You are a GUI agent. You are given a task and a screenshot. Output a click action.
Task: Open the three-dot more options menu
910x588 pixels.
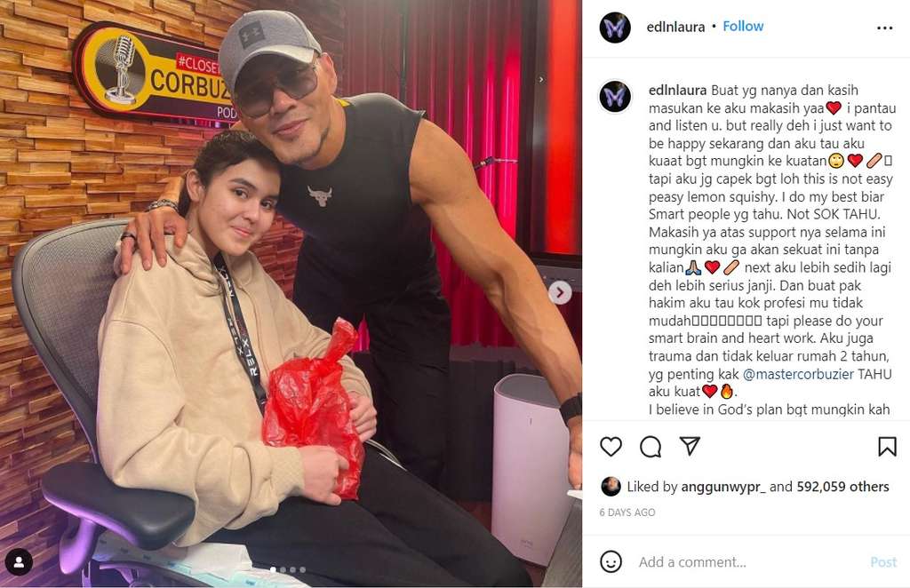click(884, 28)
